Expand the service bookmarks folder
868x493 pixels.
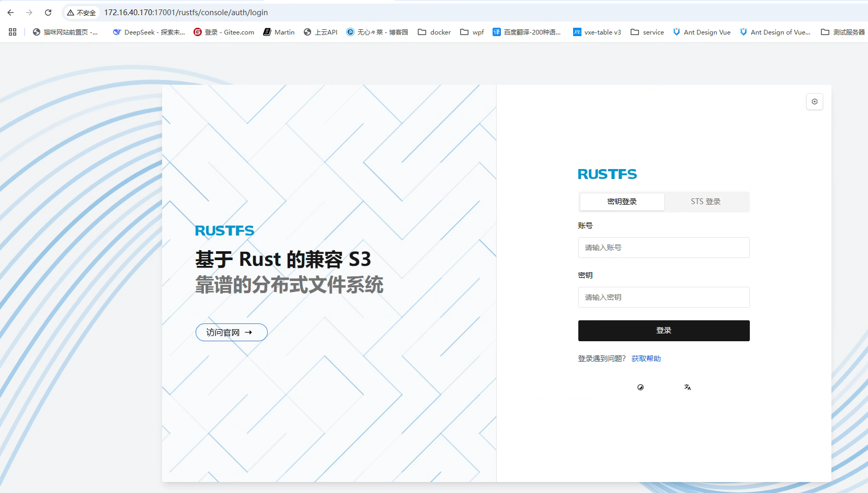pos(647,32)
